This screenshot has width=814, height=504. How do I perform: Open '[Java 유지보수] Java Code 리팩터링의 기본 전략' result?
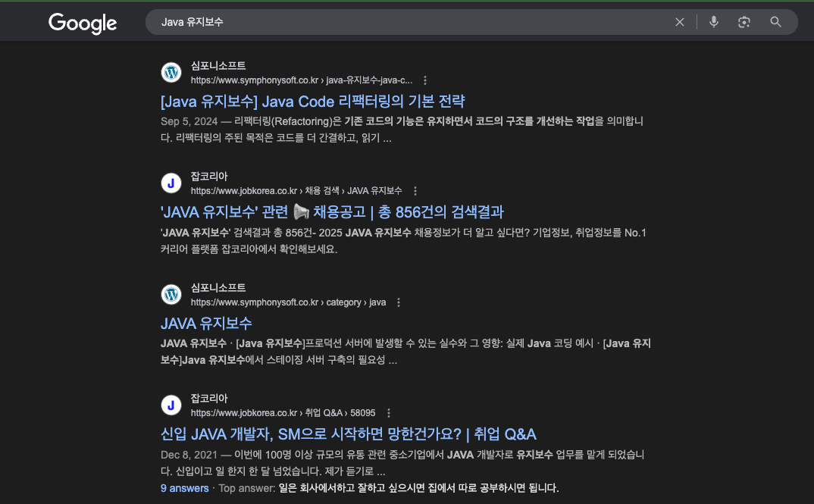pos(312,102)
